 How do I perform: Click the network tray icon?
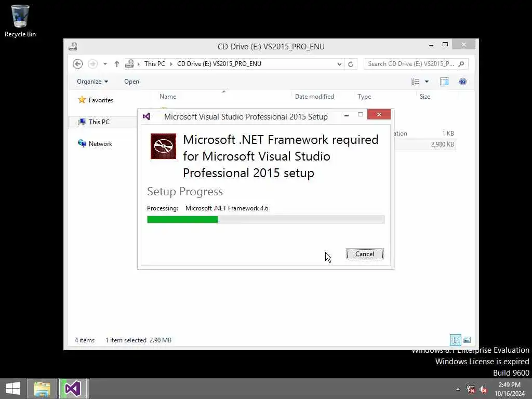[470, 389]
